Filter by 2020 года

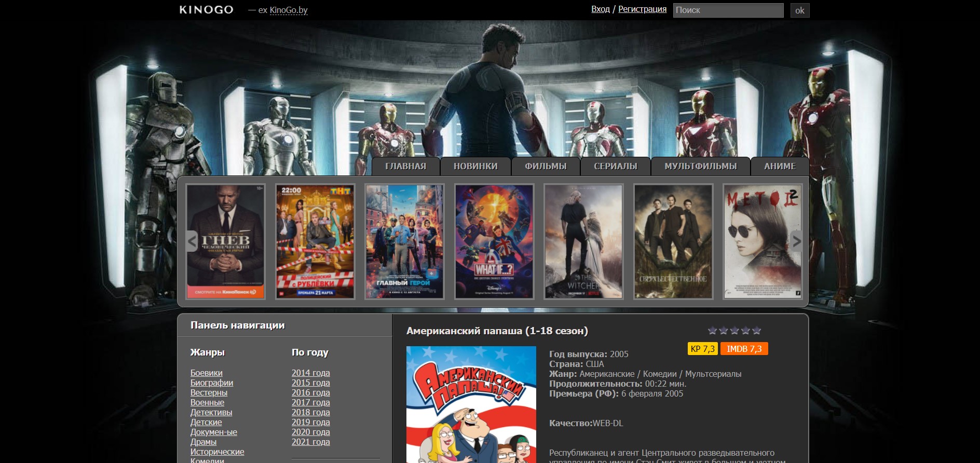click(x=311, y=432)
